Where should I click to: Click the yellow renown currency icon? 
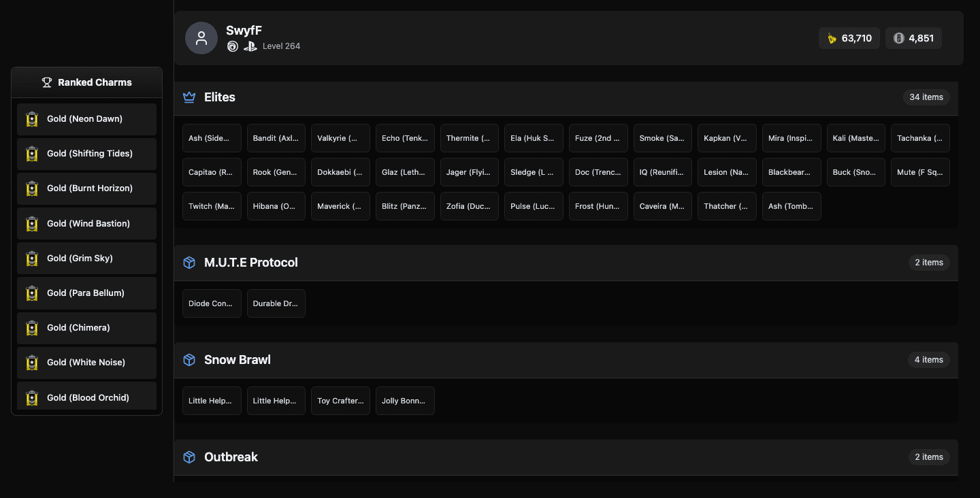(x=832, y=39)
